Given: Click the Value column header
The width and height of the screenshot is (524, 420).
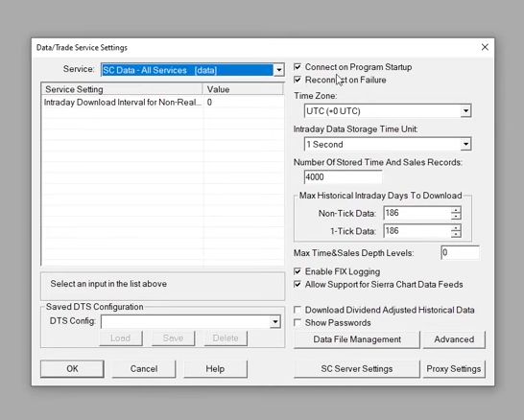Looking at the screenshot, I should [x=243, y=89].
